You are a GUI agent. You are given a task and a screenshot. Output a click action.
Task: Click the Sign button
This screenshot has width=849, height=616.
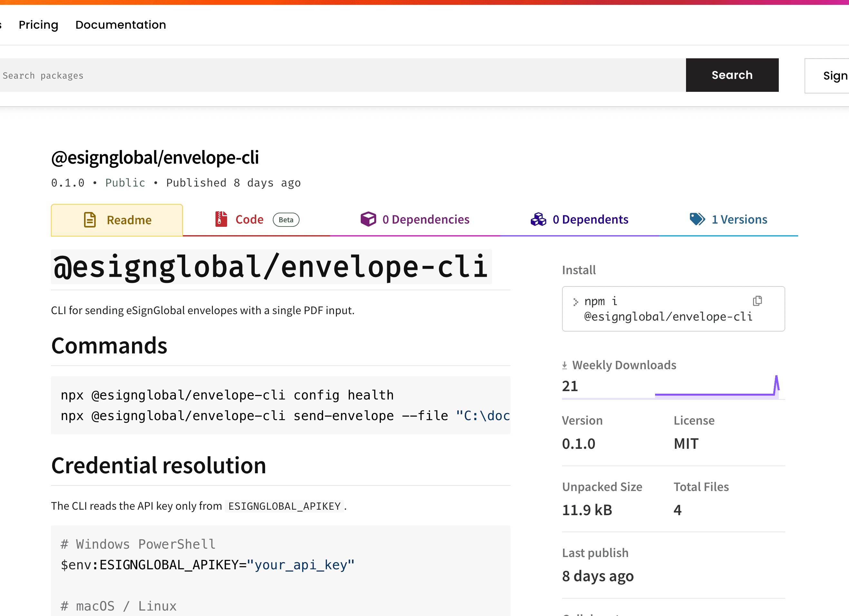[x=826, y=76]
